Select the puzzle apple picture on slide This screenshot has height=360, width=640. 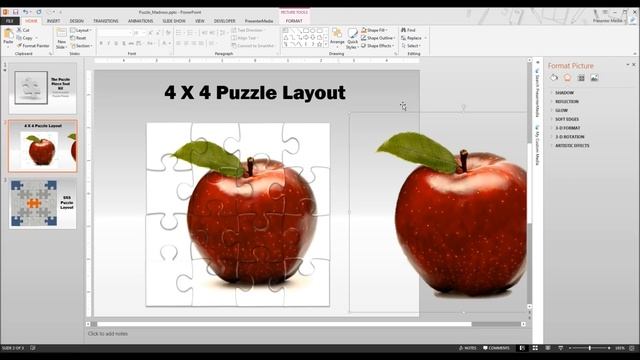(x=238, y=214)
